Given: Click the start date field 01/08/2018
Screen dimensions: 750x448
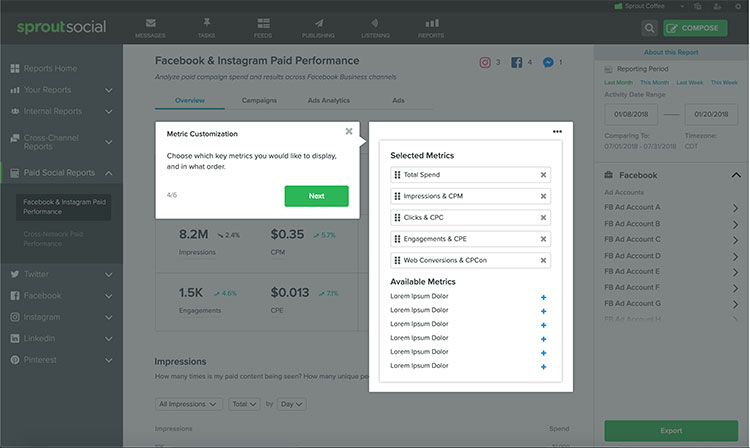Looking at the screenshot, I should tap(631, 115).
